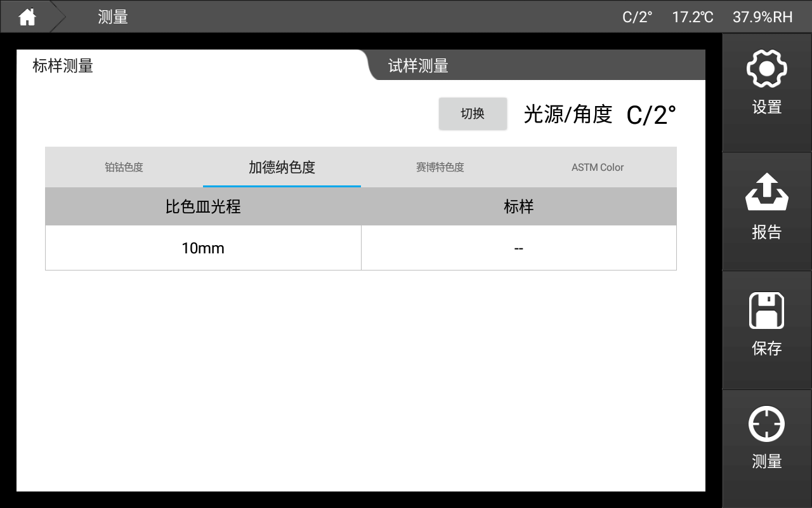Select the 标样测量 tab
812x508 pixels.
pos(63,65)
